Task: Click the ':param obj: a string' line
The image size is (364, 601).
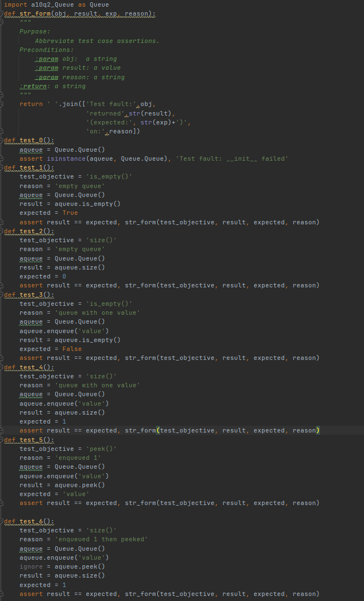Action: pos(76,59)
